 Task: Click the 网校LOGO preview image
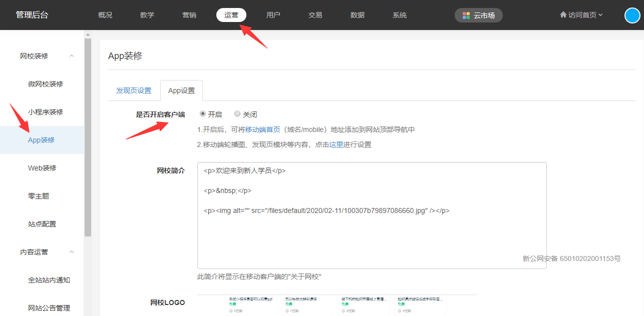pos(337,304)
